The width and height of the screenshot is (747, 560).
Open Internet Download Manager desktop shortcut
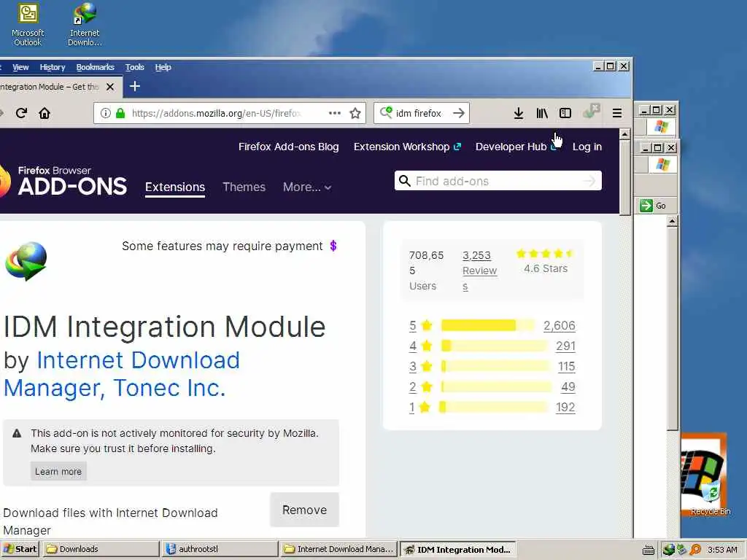pos(85,25)
